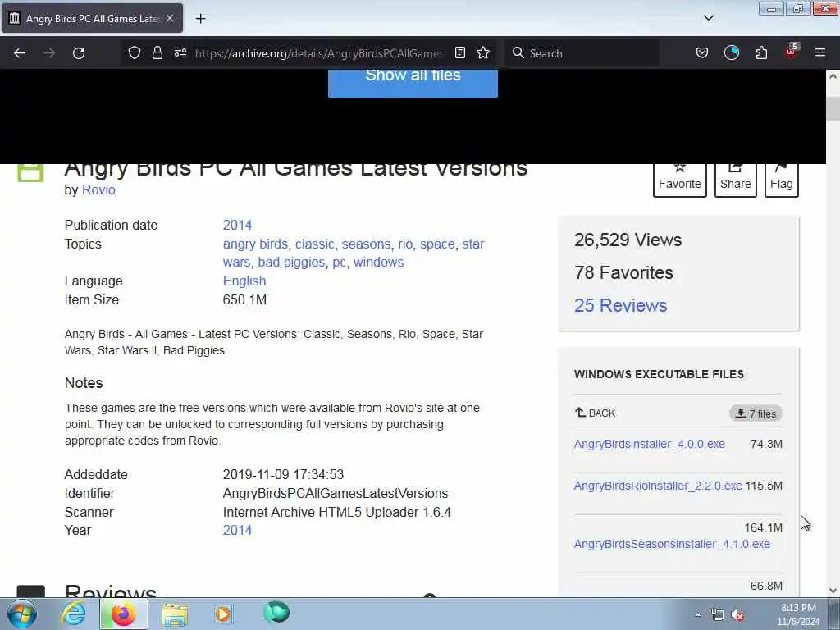Open a new tab with plus button
Viewport: 840px width, 630px height.
[200, 19]
